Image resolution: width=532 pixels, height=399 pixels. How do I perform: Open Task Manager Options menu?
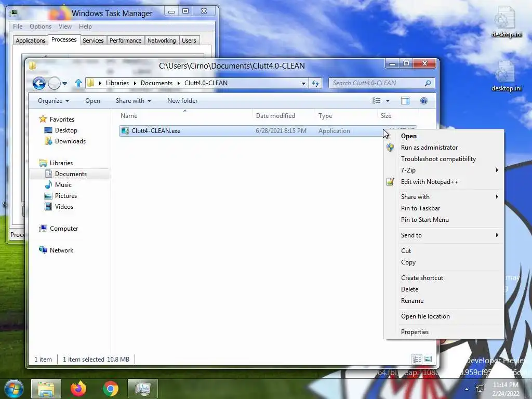coord(41,26)
